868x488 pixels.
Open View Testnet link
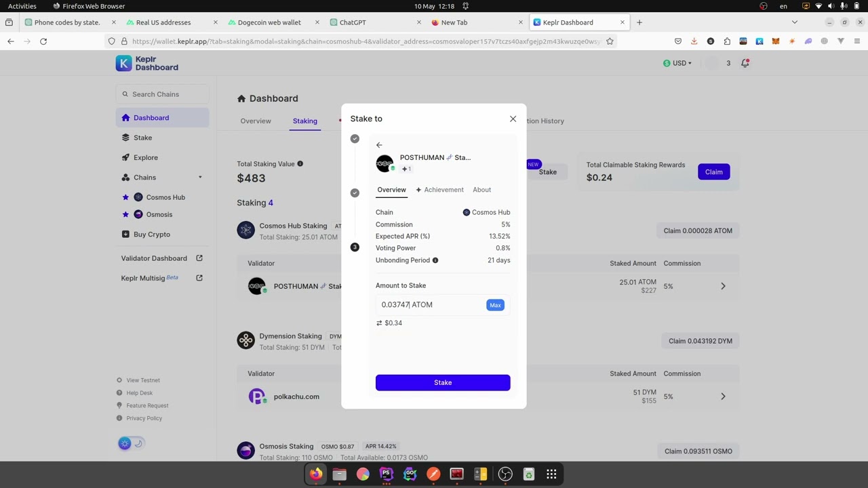[x=138, y=380]
